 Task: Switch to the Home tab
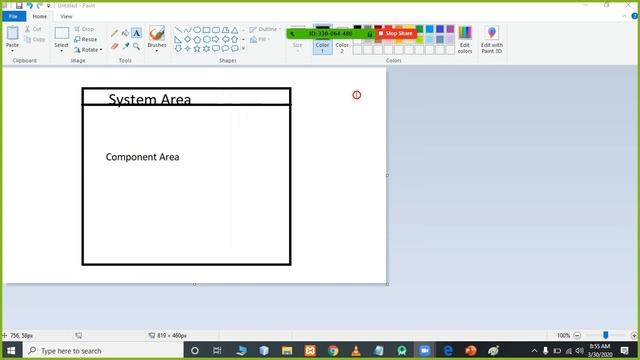coord(40,16)
